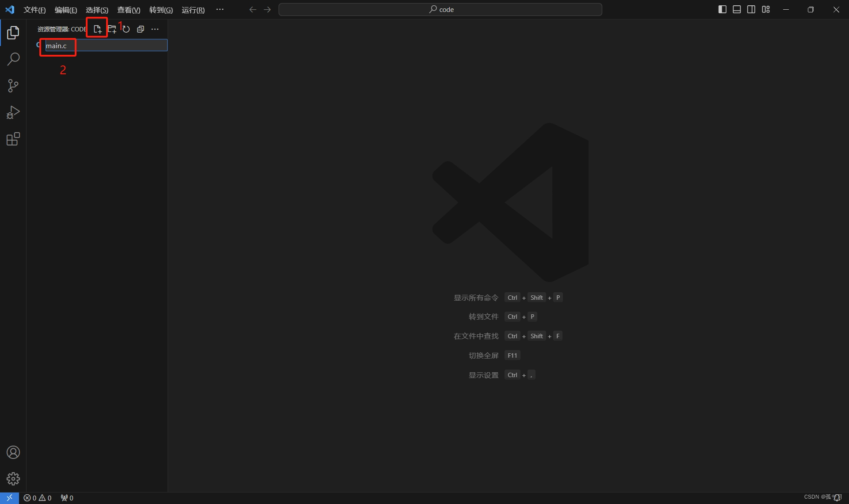The width and height of the screenshot is (849, 504).
Task: Open the 查看(V) menu
Action: click(x=129, y=10)
